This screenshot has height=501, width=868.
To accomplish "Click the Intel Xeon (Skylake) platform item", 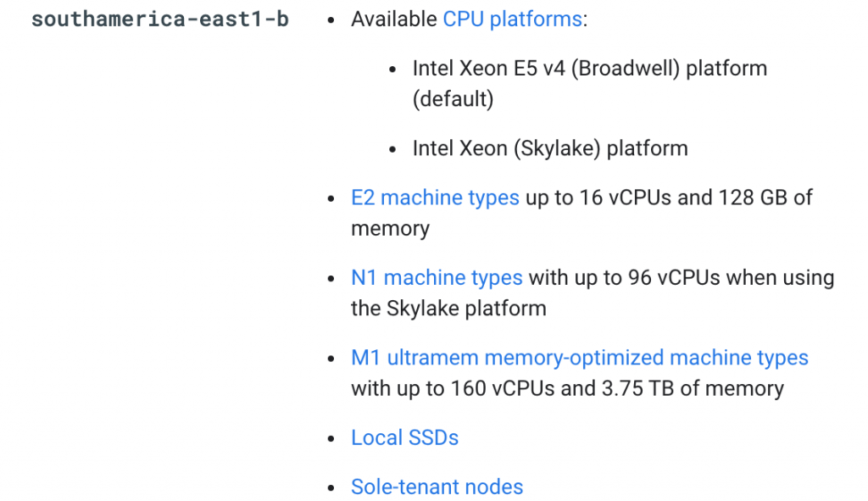I will pos(550,148).
